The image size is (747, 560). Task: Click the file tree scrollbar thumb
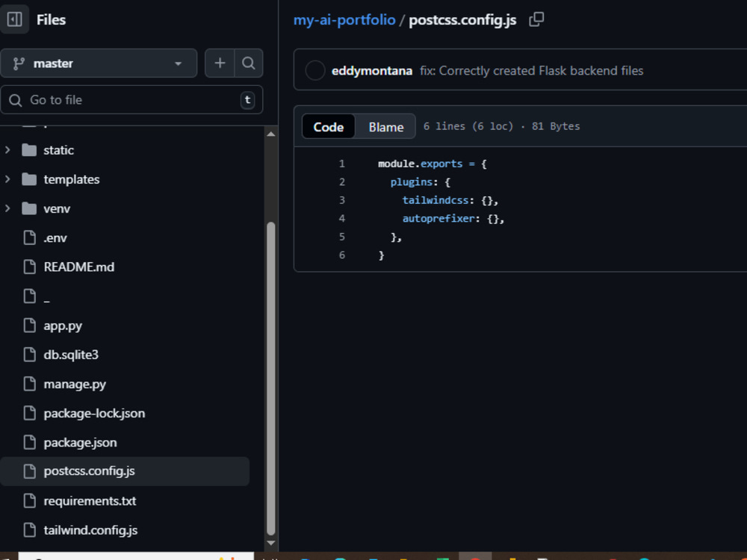[271, 379]
